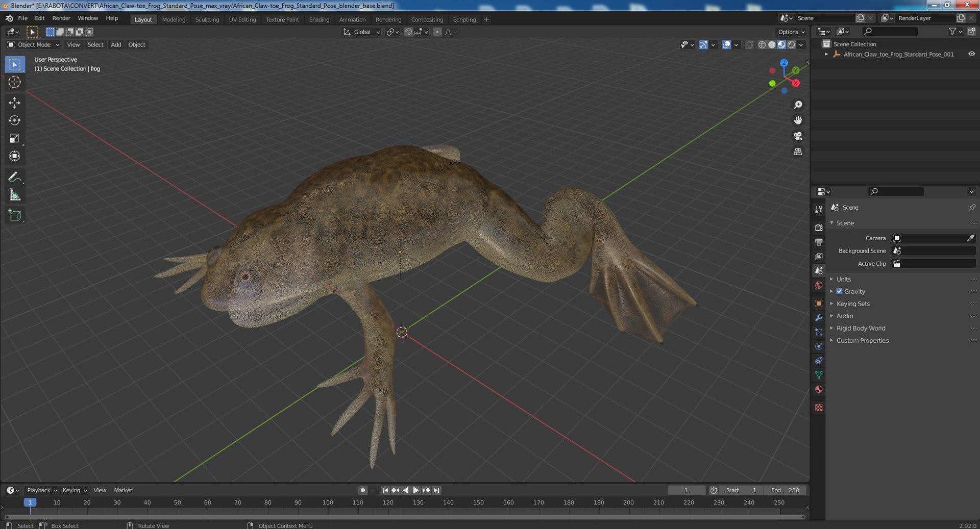
Task: Switch to rendered viewport shading
Action: click(791, 45)
